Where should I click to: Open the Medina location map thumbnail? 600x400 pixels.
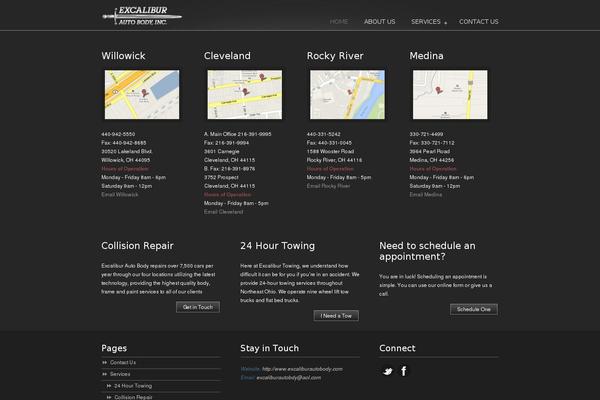(x=450, y=94)
